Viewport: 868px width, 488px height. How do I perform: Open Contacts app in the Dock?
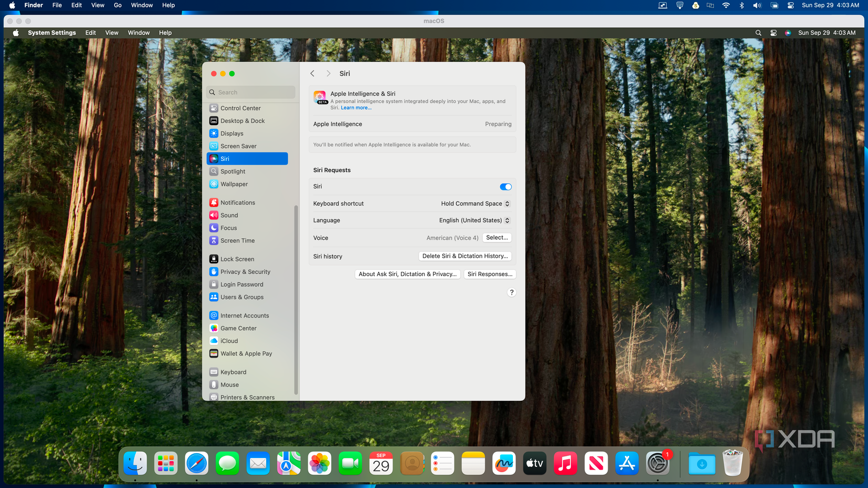click(x=412, y=463)
